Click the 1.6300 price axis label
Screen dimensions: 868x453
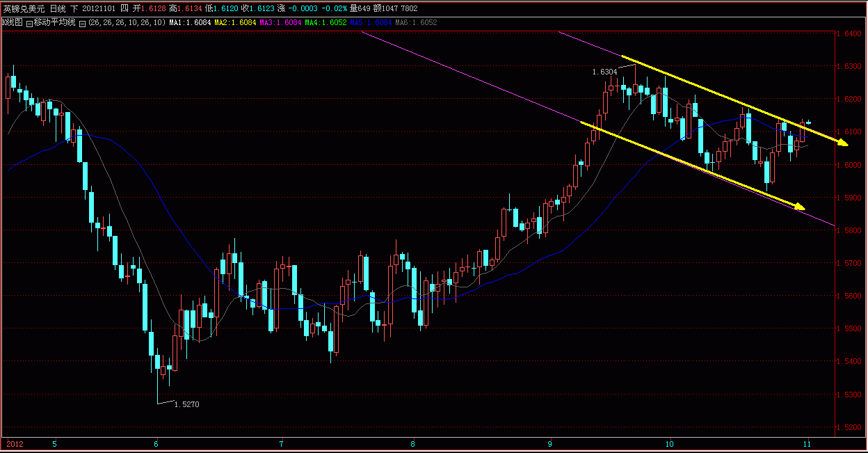tap(851, 67)
